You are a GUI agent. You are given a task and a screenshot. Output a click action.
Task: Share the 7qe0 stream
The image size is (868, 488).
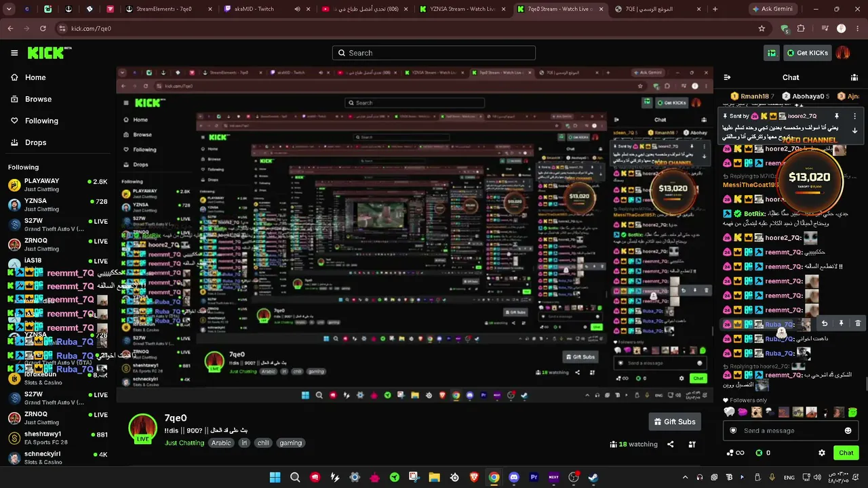(x=671, y=445)
